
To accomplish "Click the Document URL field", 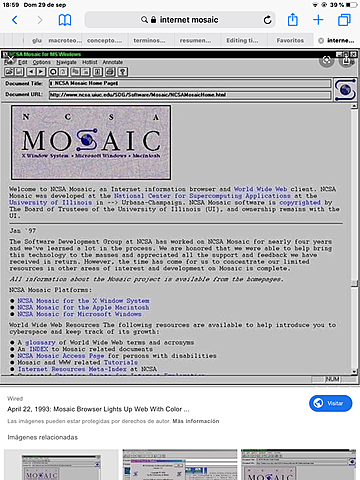I will (190, 95).
